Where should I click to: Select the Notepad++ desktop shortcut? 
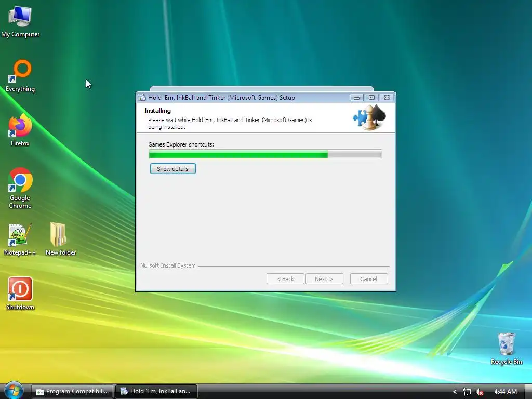pos(20,239)
